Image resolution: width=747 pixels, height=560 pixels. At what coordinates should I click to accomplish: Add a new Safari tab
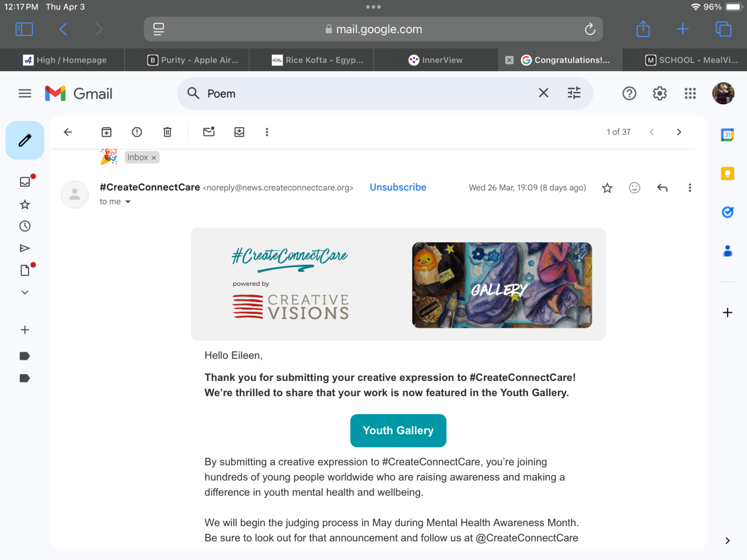click(x=683, y=29)
